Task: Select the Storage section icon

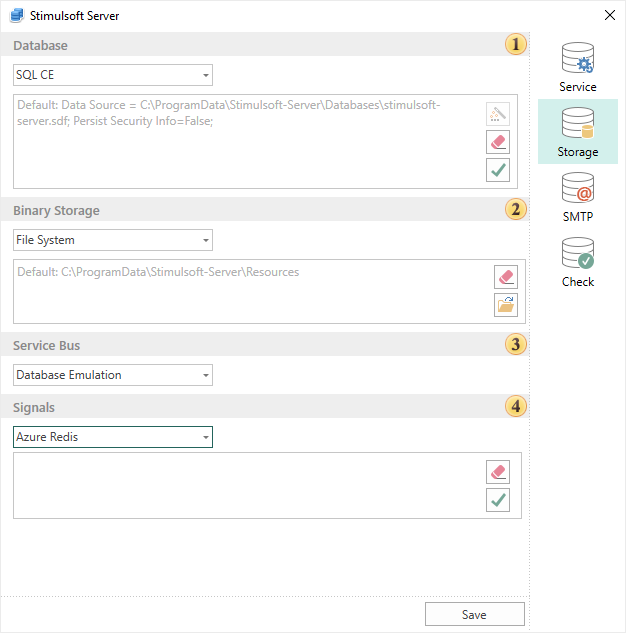Action: click(x=578, y=132)
